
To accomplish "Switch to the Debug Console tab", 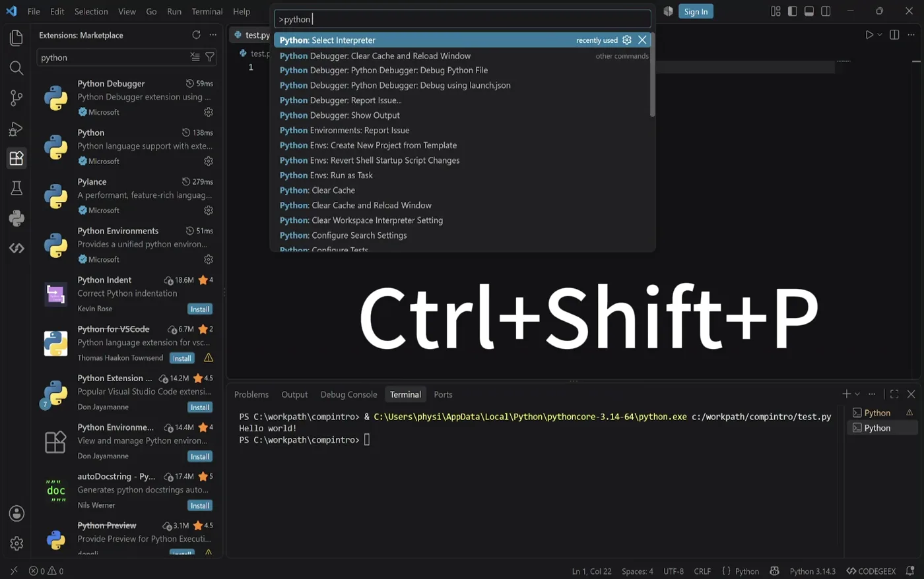I will (x=348, y=394).
